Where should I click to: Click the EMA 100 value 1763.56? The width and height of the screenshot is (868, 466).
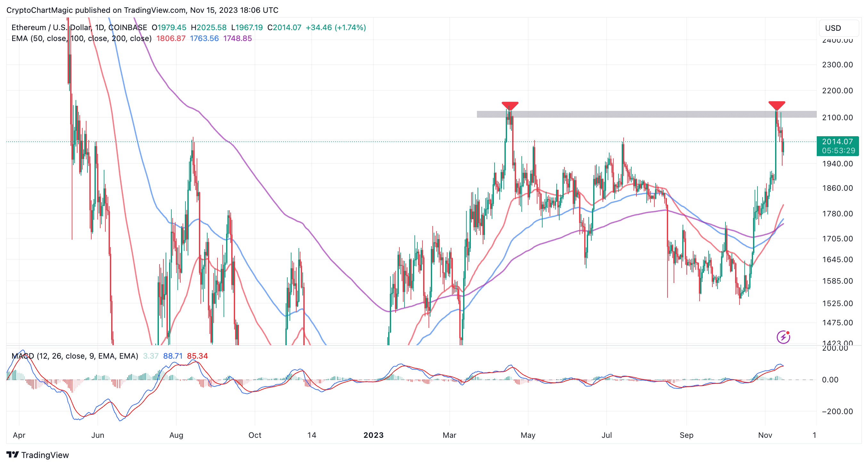point(204,38)
